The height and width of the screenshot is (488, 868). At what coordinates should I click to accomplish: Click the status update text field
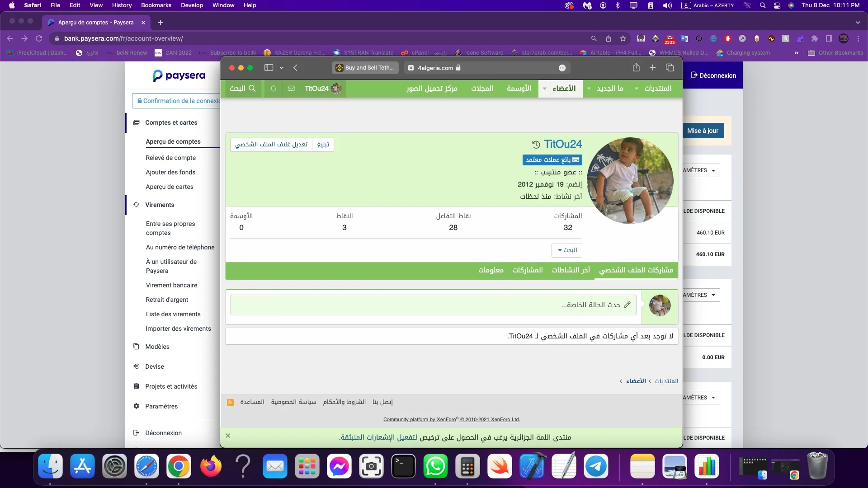(x=433, y=305)
